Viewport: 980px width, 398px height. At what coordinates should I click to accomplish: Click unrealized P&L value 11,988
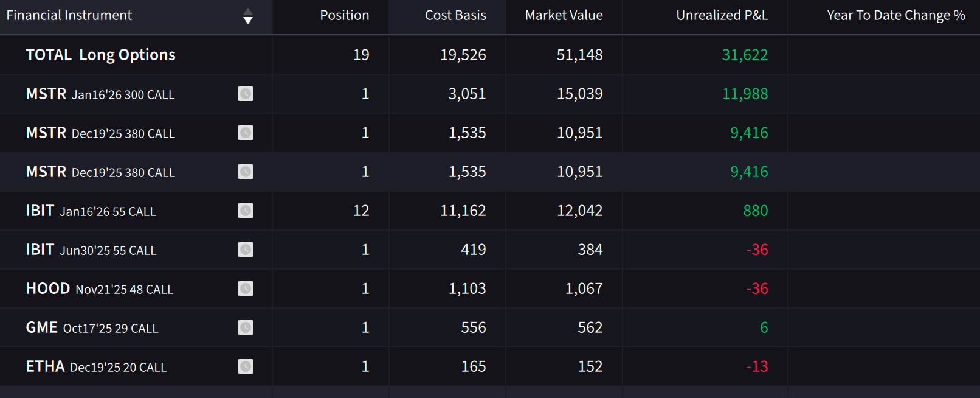coord(745,94)
